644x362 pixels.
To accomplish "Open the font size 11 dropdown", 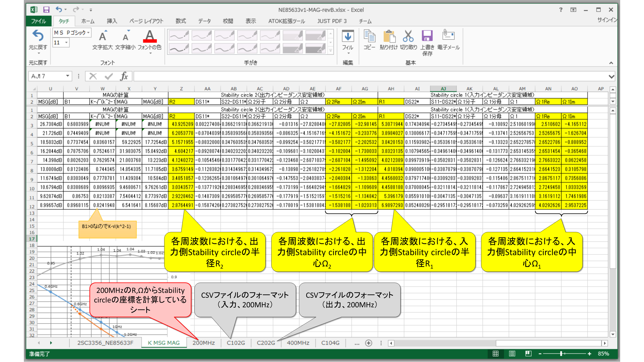I will pos(66,43).
